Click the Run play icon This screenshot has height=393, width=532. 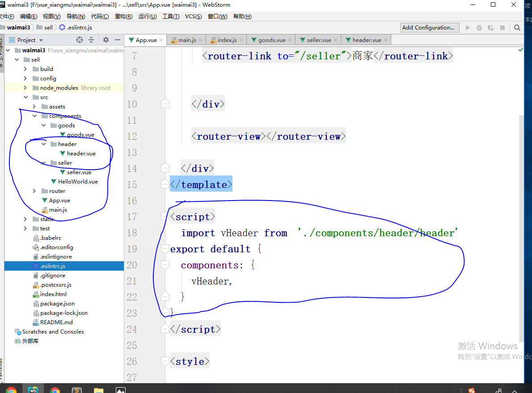tap(468, 27)
